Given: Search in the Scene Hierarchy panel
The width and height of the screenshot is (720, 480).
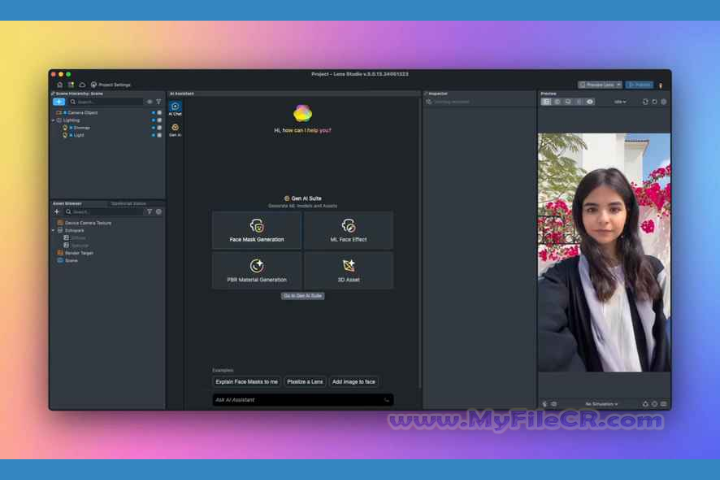Looking at the screenshot, I should (107, 102).
